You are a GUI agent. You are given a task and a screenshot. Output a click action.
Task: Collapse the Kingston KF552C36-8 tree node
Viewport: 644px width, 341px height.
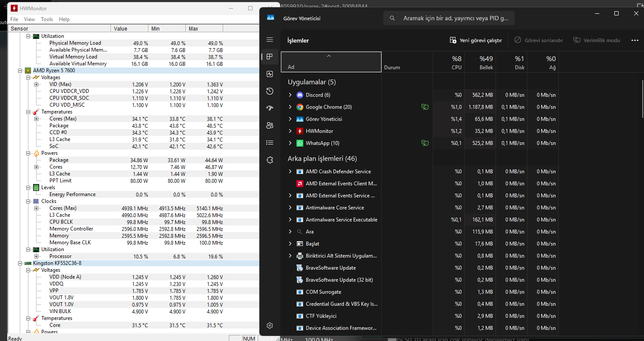20,263
